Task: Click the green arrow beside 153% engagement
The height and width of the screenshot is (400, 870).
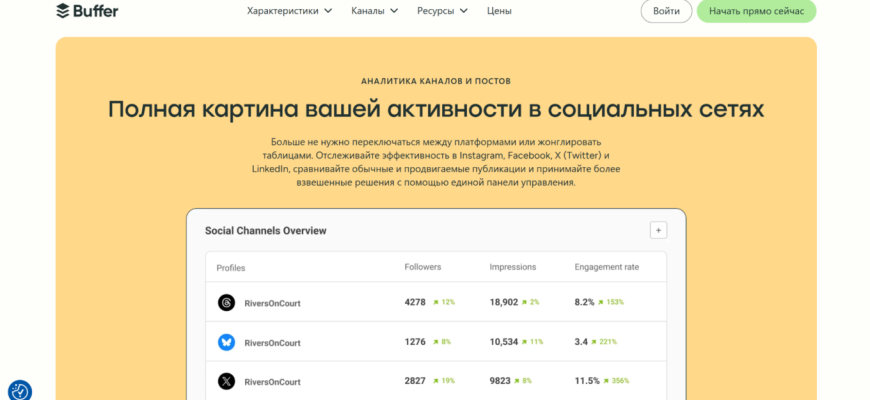Action: point(602,302)
